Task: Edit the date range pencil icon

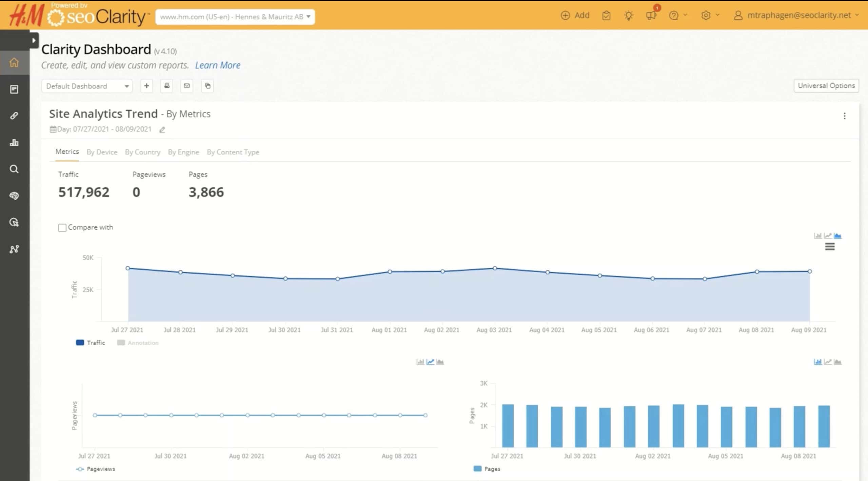Action: (162, 130)
